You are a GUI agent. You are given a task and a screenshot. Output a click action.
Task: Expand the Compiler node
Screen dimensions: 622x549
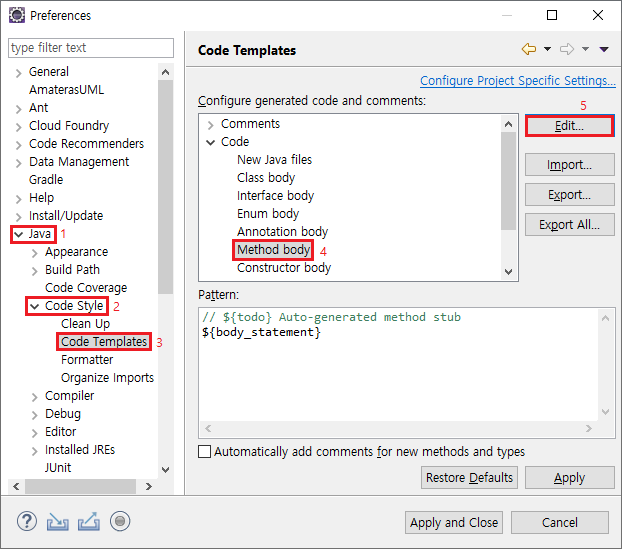tap(35, 397)
